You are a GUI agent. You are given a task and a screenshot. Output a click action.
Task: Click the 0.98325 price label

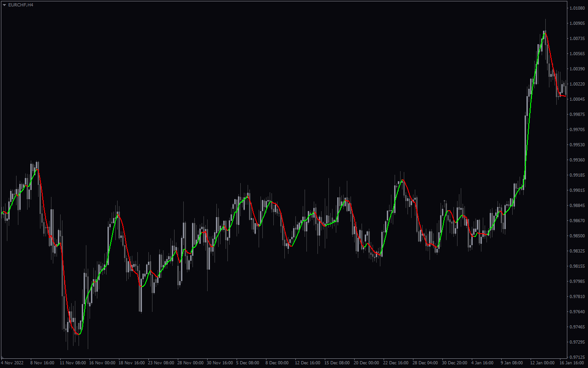pos(577,251)
